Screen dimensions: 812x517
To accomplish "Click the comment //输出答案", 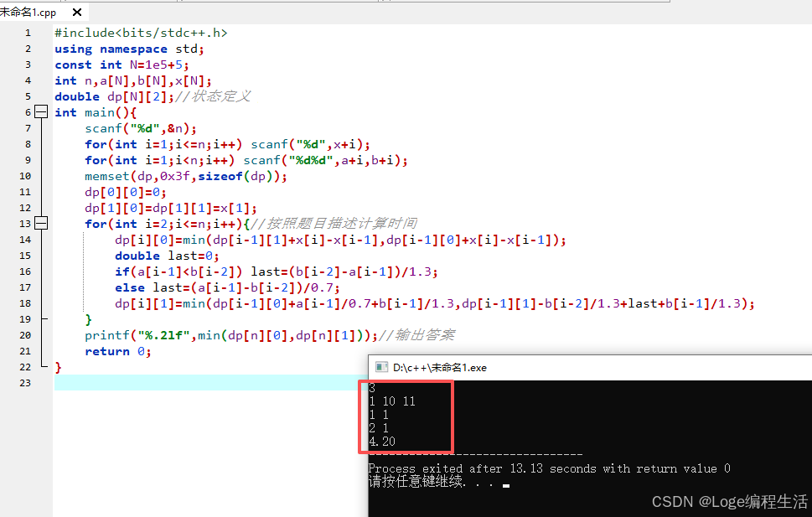I will 416,335.
